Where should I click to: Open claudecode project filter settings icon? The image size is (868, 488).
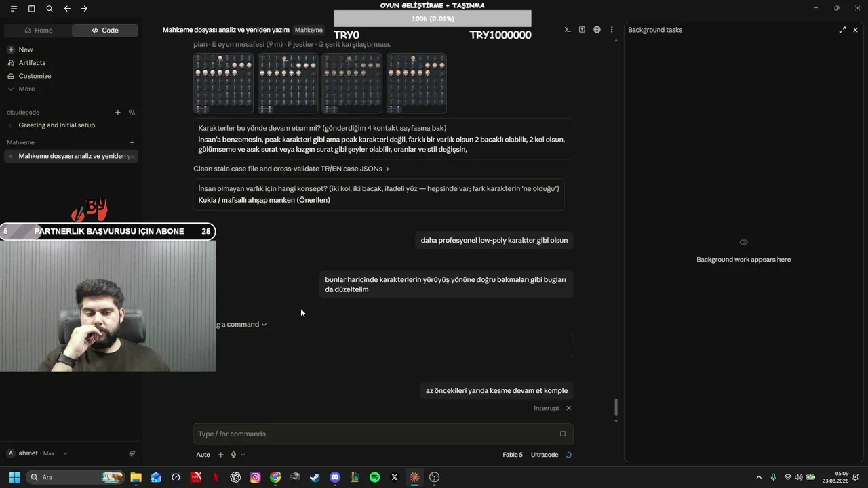(132, 113)
